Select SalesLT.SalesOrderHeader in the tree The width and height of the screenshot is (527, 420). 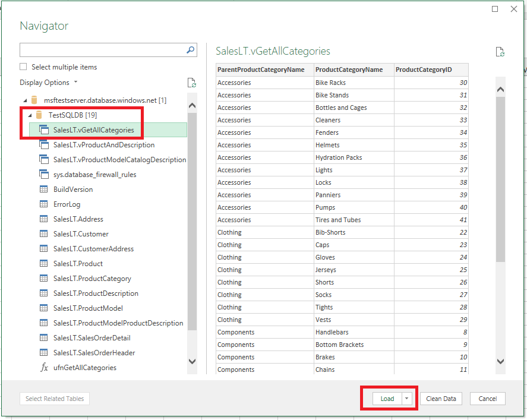(94, 353)
